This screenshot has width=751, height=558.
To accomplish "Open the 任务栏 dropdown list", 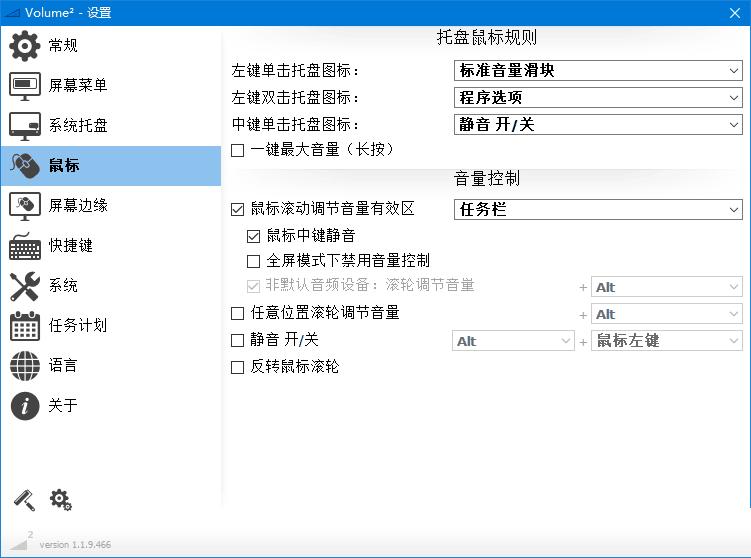I will click(597, 209).
